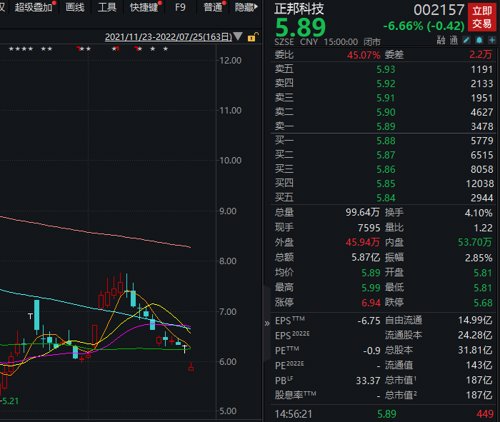
Task: Select the 卖四 ask price 5.92
Action: [386, 84]
